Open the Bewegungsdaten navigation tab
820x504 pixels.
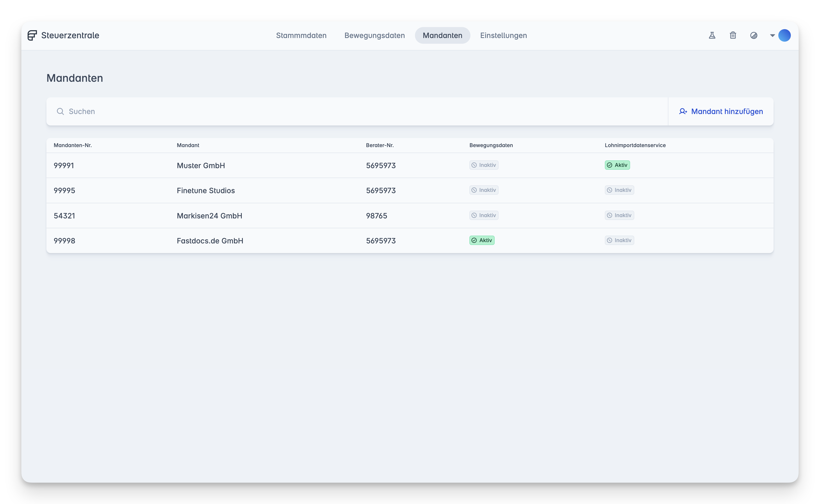click(x=375, y=35)
